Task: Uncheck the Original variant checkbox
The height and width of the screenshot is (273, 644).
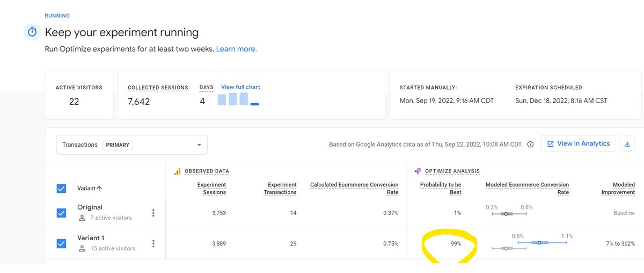Action: 61,213
